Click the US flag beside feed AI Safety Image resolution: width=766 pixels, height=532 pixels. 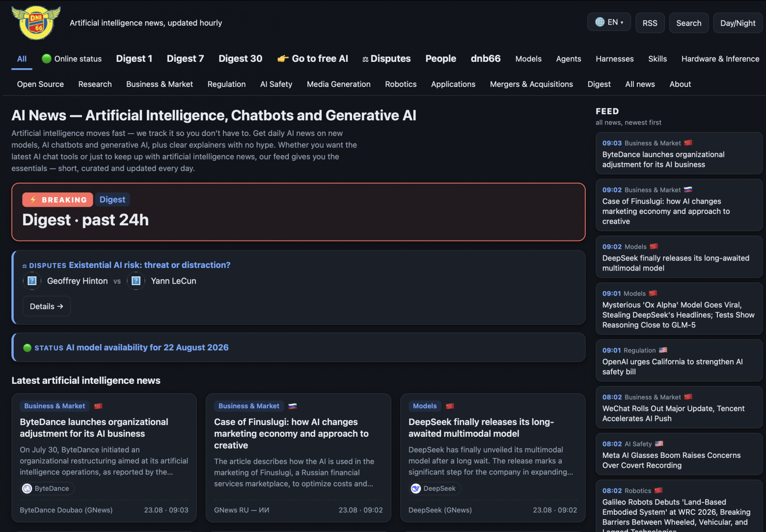coord(659,444)
